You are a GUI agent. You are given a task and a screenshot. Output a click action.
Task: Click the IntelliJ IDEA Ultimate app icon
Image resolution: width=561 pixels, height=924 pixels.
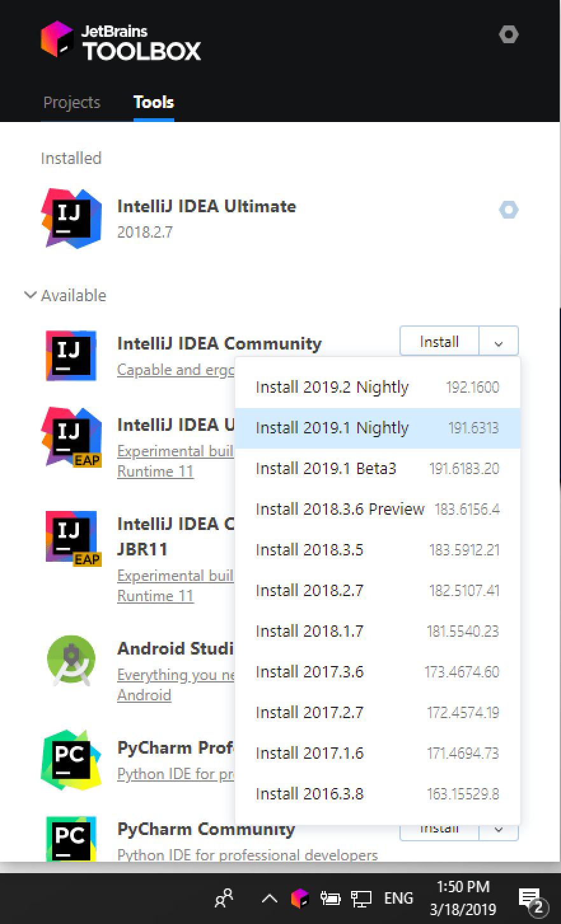point(71,218)
